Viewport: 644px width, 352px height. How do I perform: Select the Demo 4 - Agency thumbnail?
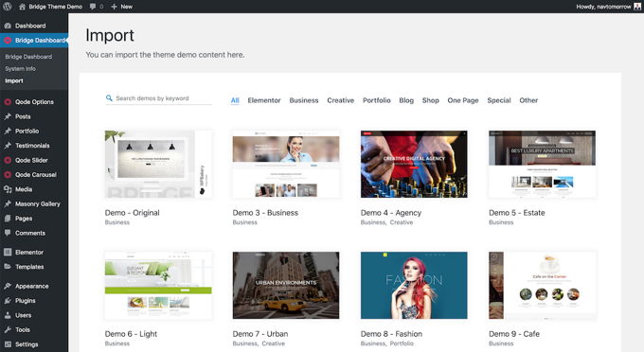point(414,164)
